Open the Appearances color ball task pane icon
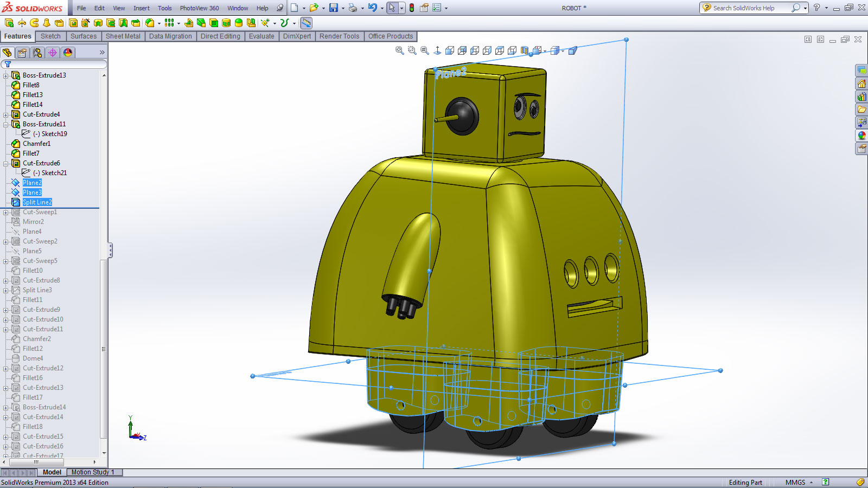The image size is (868, 488). pos(861,136)
